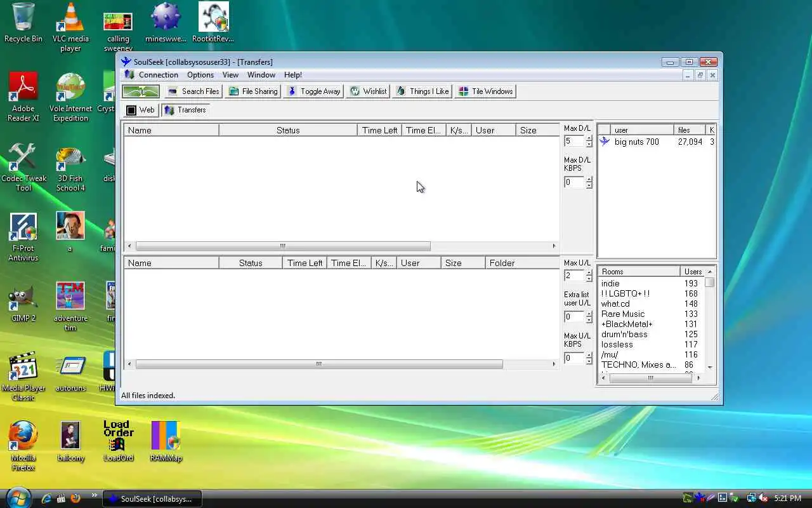
Task: Click the rooms list down scroll arrow
Action: [x=710, y=367]
